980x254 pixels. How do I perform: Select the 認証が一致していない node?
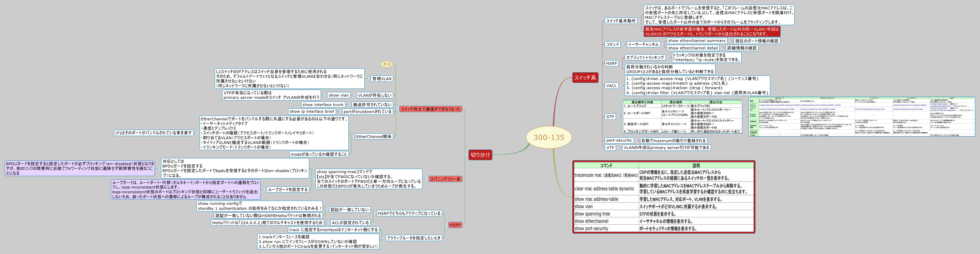(349, 209)
